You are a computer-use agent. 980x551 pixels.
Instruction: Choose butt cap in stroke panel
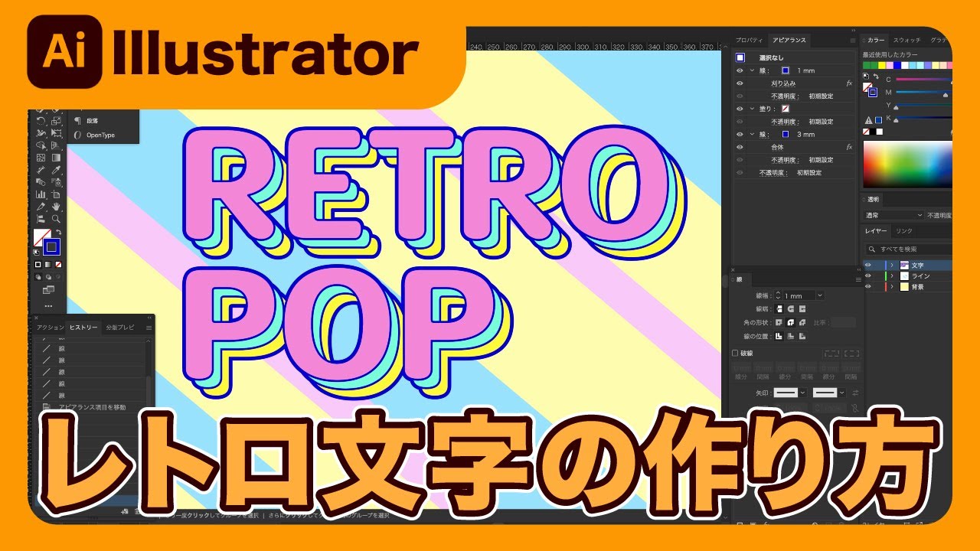click(x=779, y=308)
